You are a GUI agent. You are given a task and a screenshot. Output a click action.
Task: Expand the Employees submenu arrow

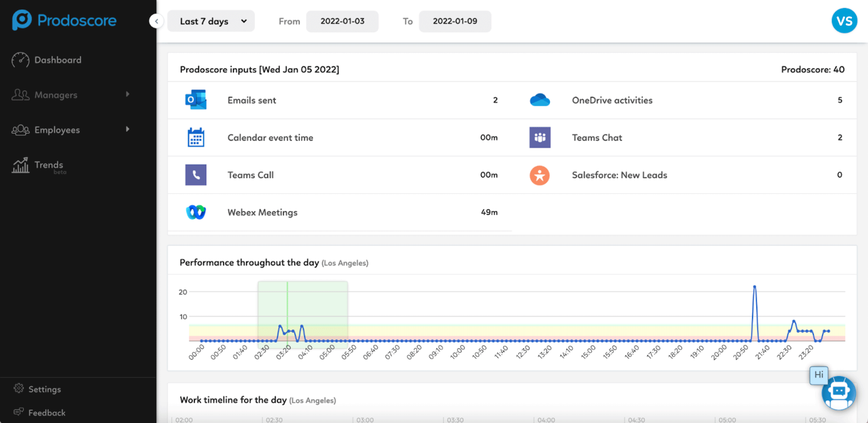pyautogui.click(x=128, y=129)
